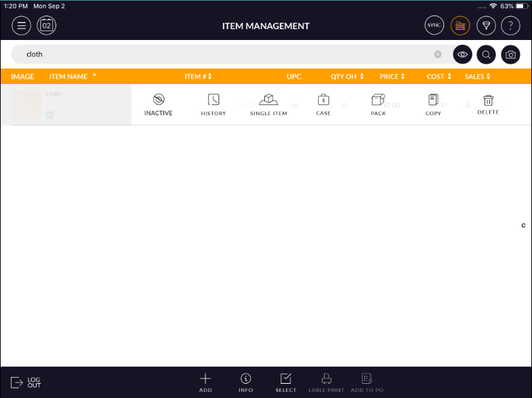Tap the calendar 02 icon
Image resolution: width=532 pixels, height=398 pixels.
[x=47, y=26]
